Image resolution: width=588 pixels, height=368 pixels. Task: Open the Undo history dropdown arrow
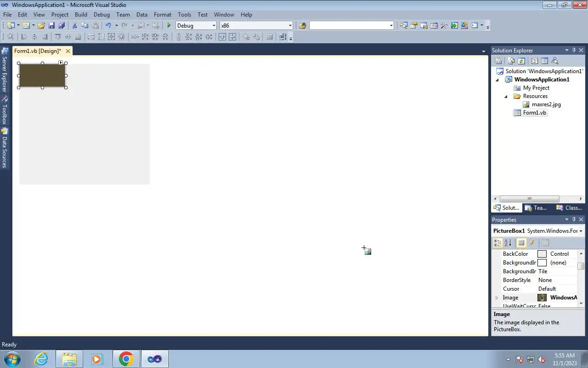coord(116,25)
